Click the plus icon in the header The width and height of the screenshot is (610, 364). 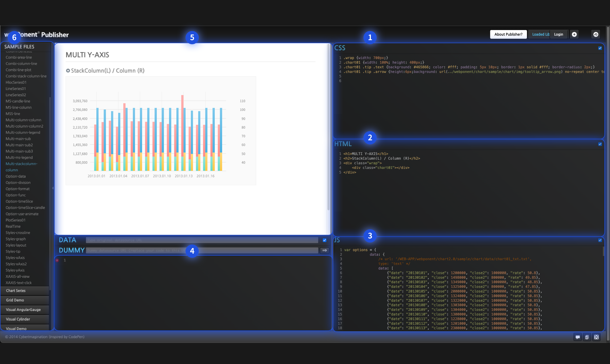point(574,34)
